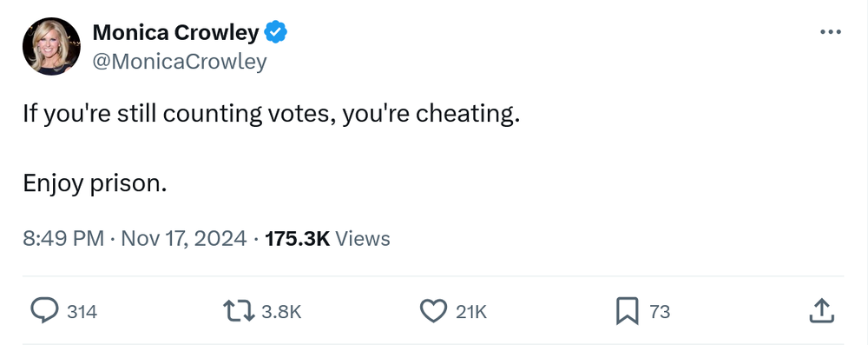
Task: Open the three-dot more options menu
Action: coord(831,32)
